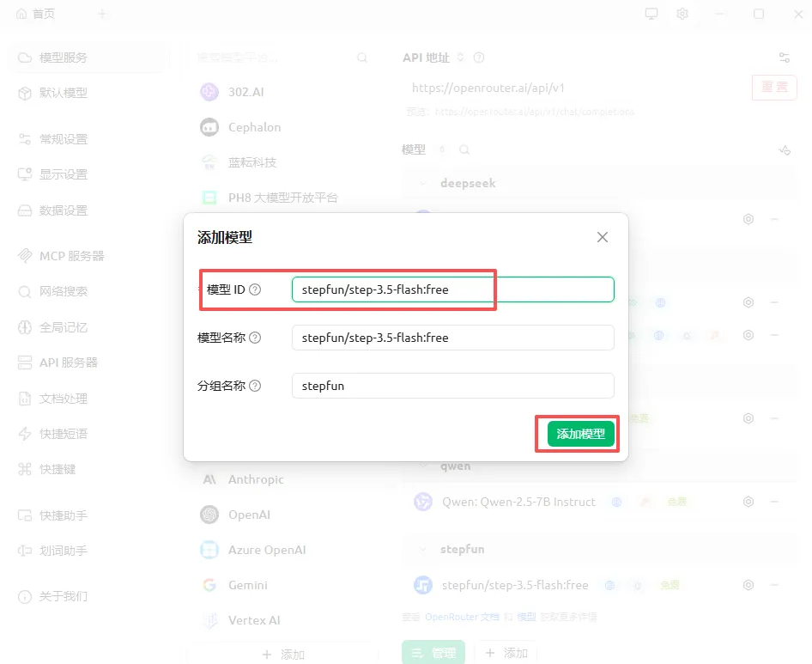Click 添加 below the provider list
The width and height of the screenshot is (812, 664).
click(x=283, y=655)
